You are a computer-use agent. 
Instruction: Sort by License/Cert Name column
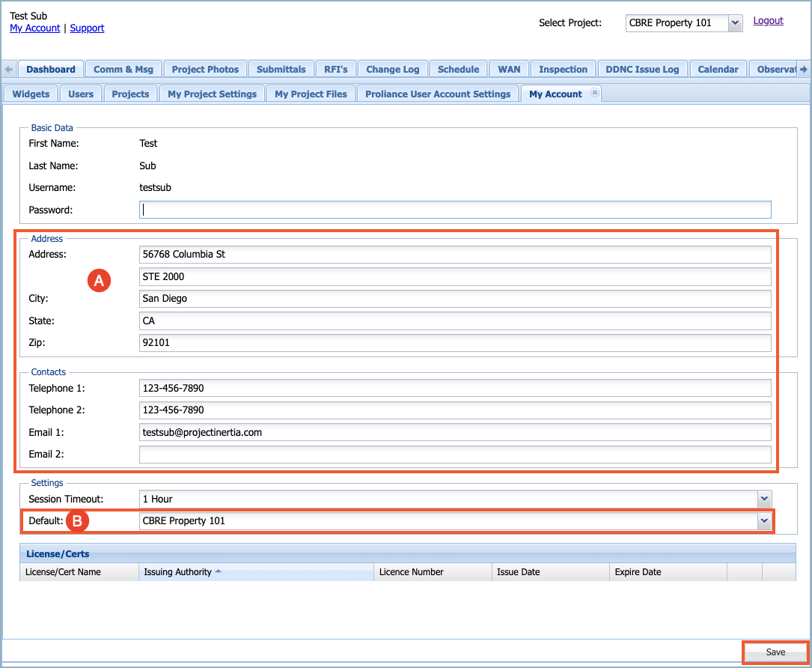pos(79,572)
